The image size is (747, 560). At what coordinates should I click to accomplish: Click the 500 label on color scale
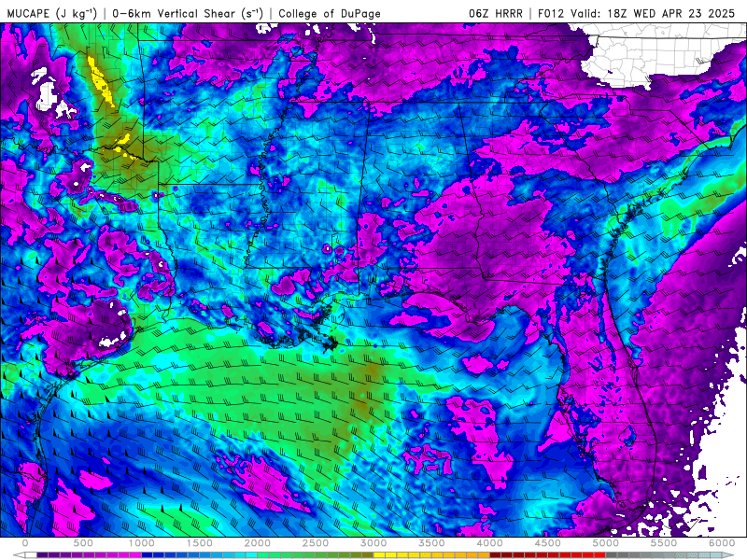[83, 543]
